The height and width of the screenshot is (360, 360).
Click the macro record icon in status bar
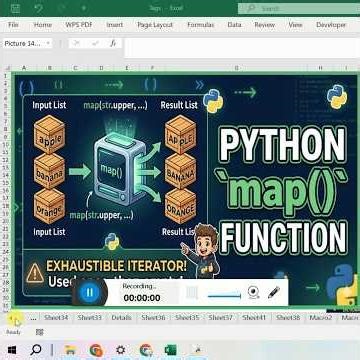[x=40, y=332]
